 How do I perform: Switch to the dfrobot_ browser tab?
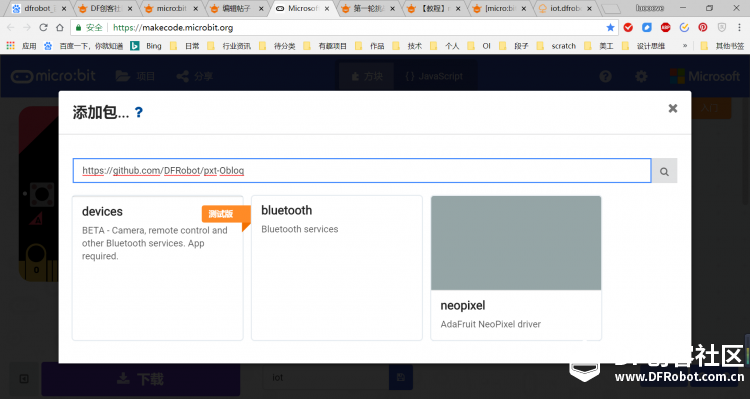(x=40, y=9)
